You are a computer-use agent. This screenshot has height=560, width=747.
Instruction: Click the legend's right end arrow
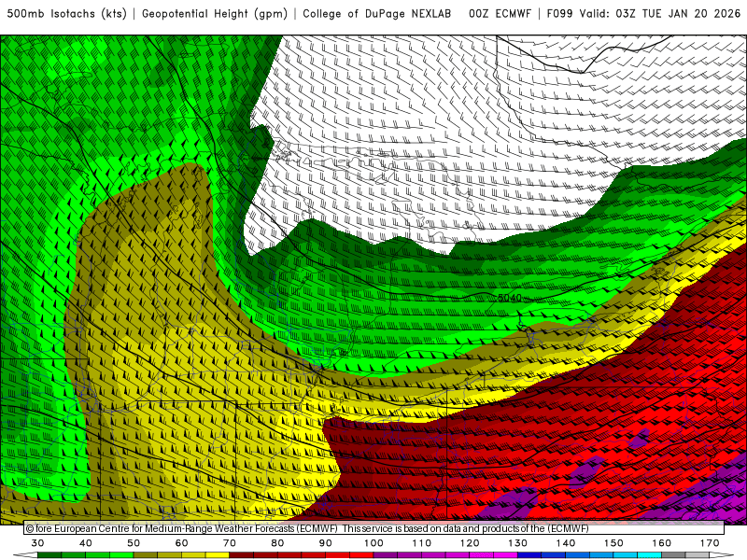722,555
